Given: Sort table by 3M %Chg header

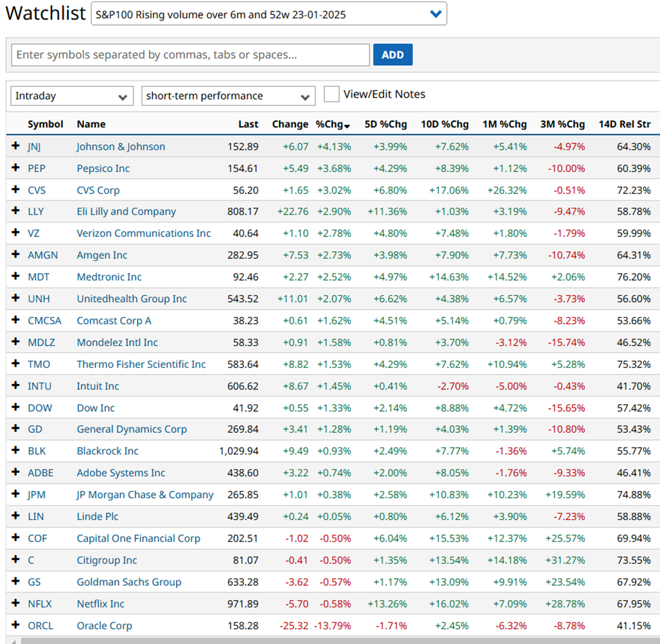Looking at the screenshot, I should [x=562, y=124].
